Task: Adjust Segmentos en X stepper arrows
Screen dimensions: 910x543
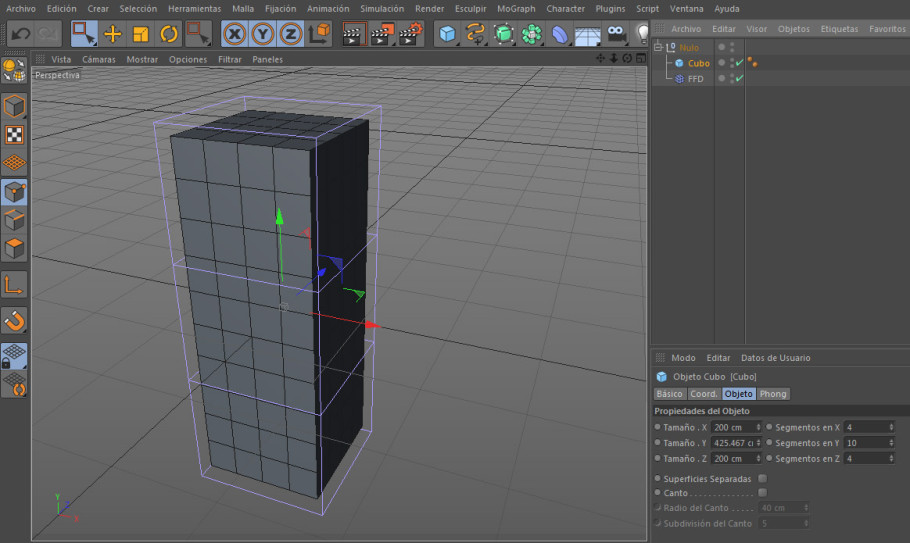Action: pyautogui.click(x=891, y=427)
